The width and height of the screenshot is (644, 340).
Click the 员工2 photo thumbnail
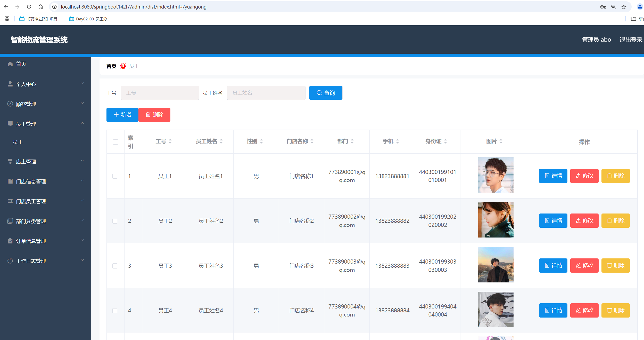[496, 220]
